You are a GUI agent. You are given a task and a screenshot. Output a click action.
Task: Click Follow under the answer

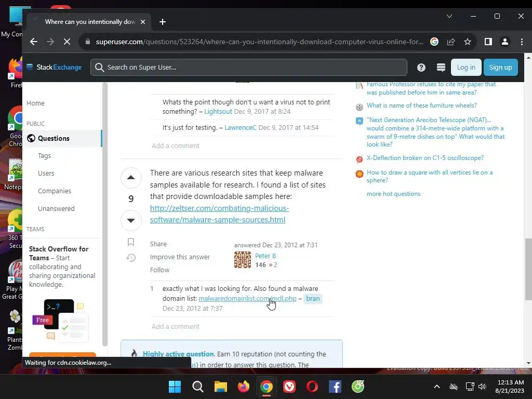pyautogui.click(x=159, y=270)
